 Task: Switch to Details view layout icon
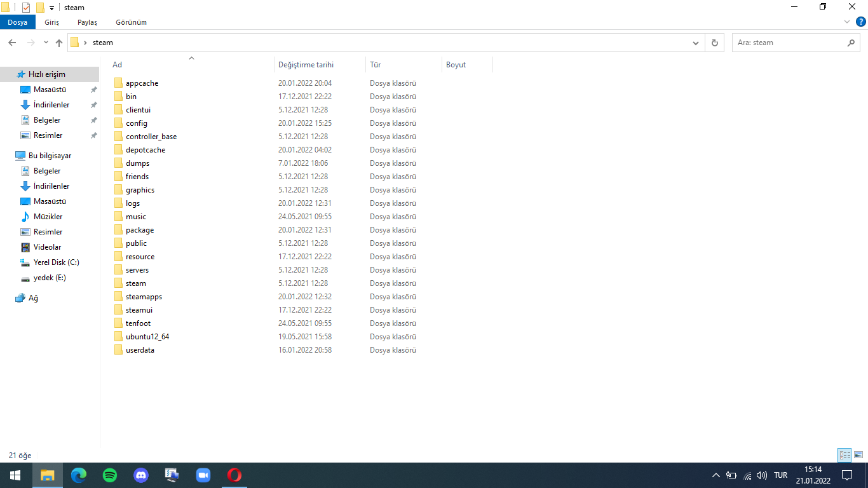844,455
